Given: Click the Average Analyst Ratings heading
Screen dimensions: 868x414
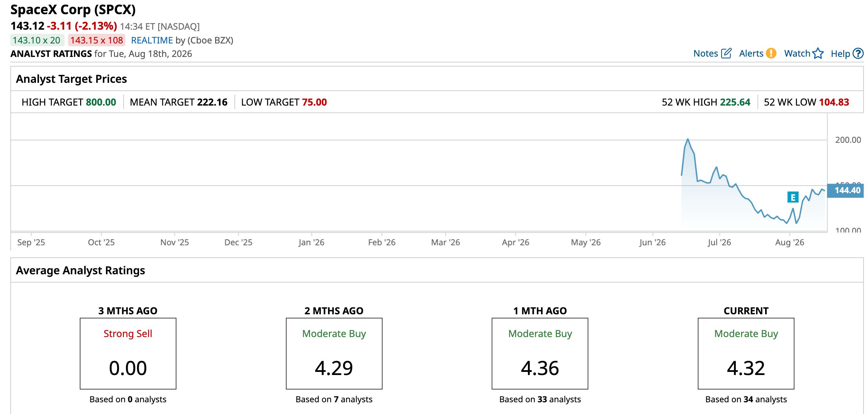Looking at the screenshot, I should (x=80, y=270).
